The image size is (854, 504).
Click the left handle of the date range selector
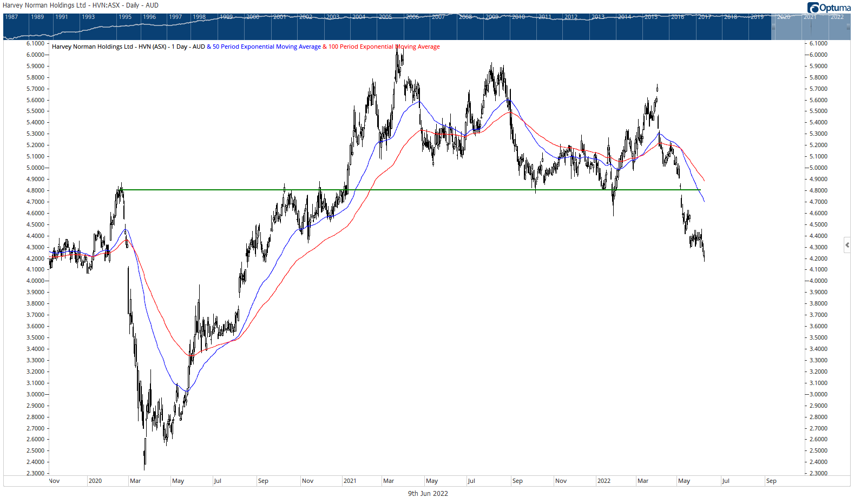773,26
